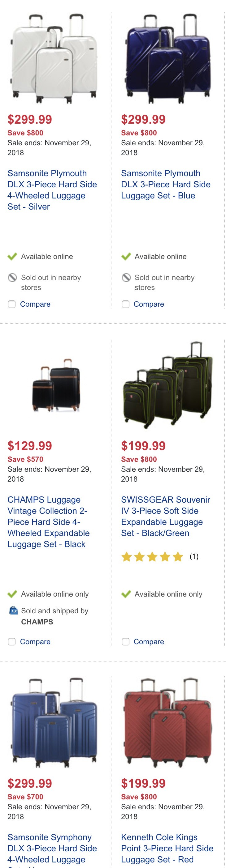The image size is (226, 868).
Task: Open Samsonite Plymouth DLX Silver luggage link
Action: click(52, 190)
